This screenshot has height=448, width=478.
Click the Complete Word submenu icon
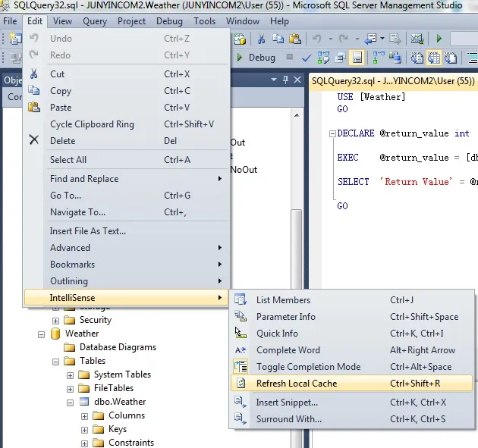241,350
